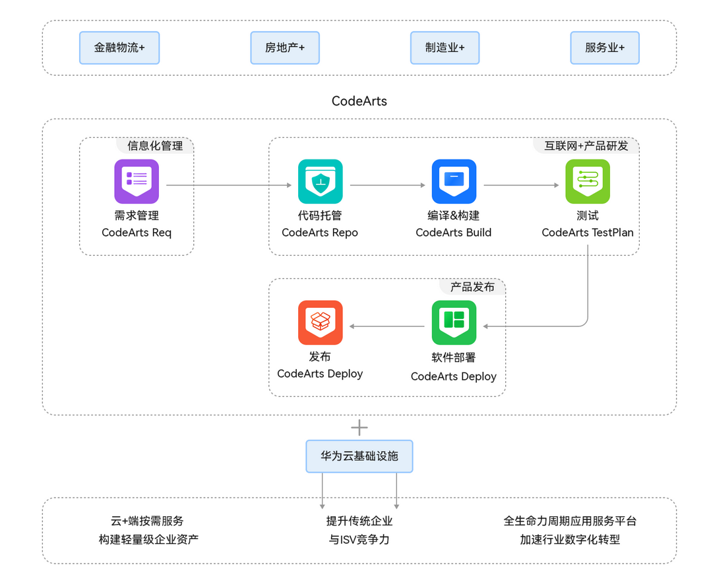Image resolution: width=709 pixels, height=588 pixels.
Task: Click the orange box 发布 release icon
Action: (320, 323)
